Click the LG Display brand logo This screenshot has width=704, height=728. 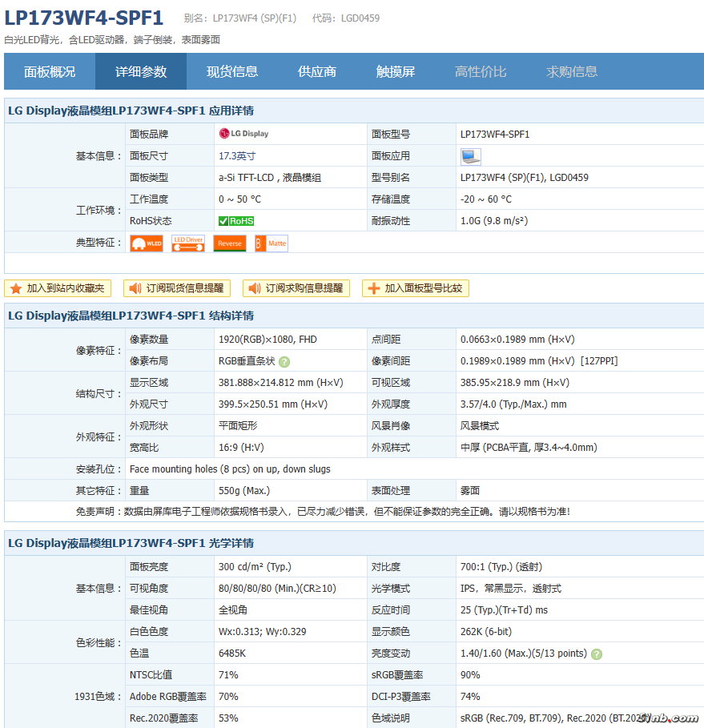click(x=243, y=134)
